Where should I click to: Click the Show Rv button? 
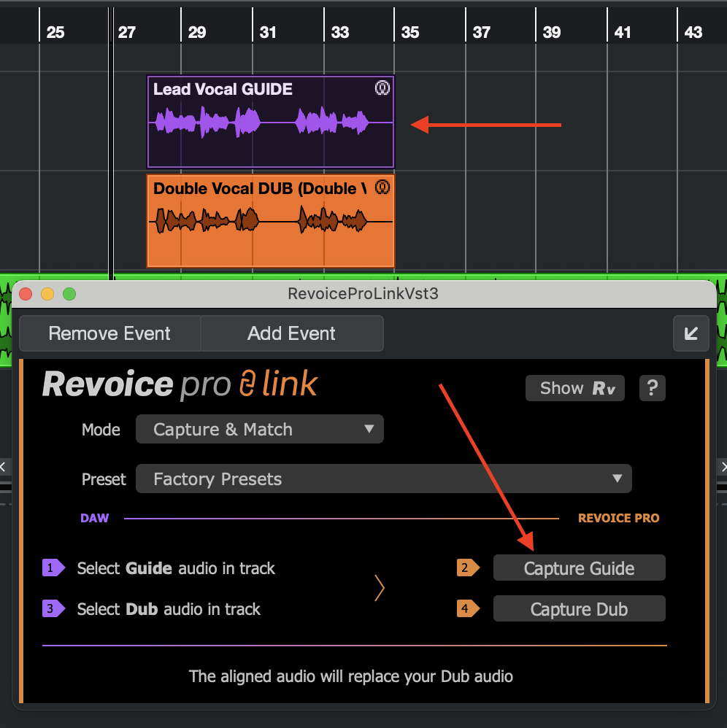tap(577, 388)
